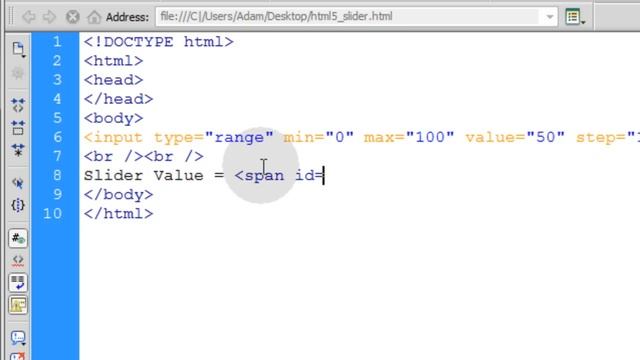Click the min="0" attribute
This screenshot has height=360, width=640.
[319, 138]
